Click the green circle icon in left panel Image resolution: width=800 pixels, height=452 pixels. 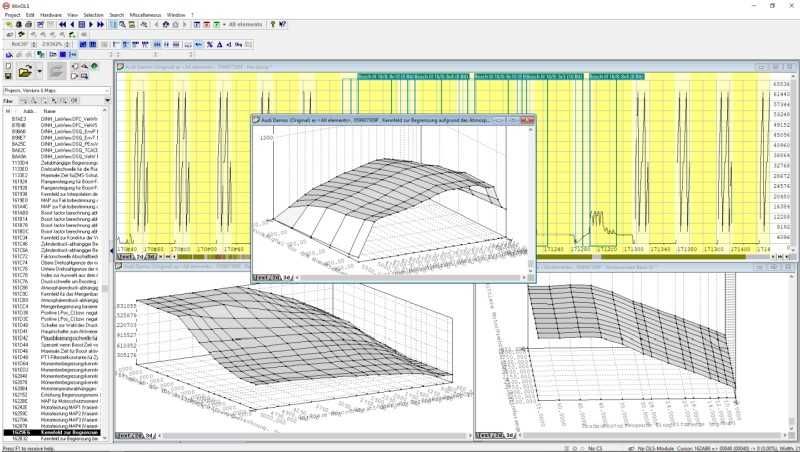[x=94, y=66]
